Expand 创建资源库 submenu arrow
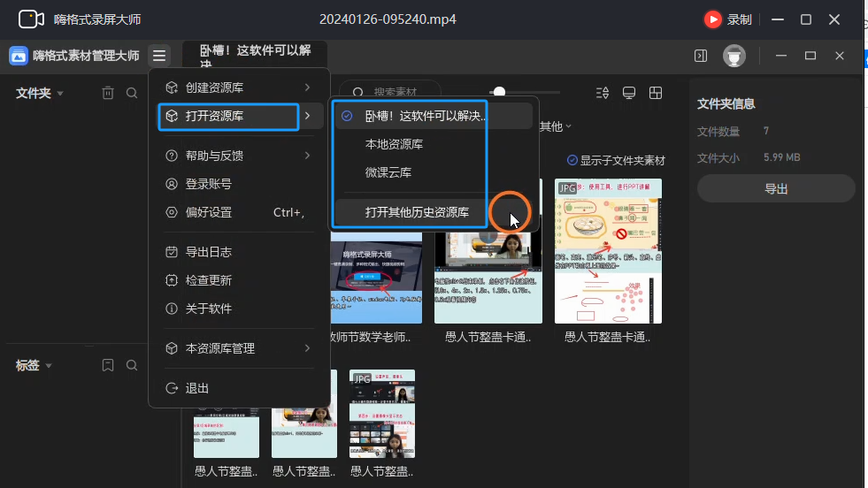Image resolution: width=868 pixels, height=488 pixels. coord(307,88)
